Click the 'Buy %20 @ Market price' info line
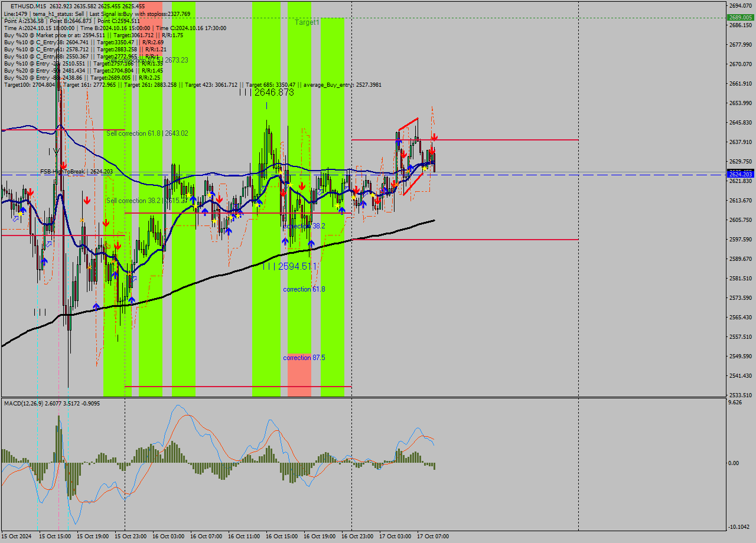 [93, 35]
